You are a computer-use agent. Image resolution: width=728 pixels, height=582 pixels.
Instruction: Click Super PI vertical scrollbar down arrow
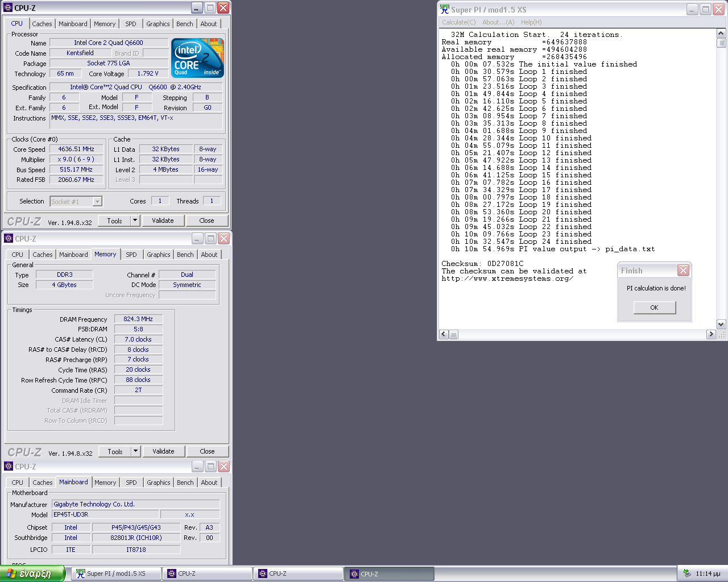pyautogui.click(x=721, y=325)
